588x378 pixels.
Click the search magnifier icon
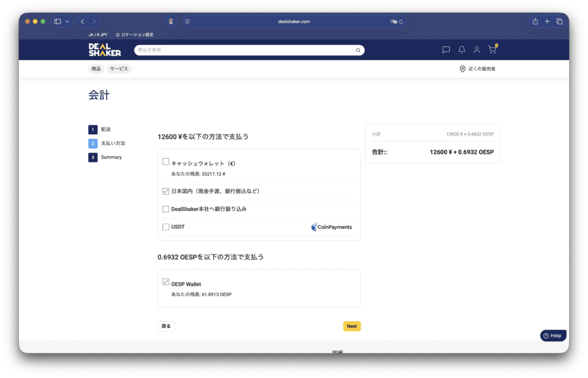(358, 50)
